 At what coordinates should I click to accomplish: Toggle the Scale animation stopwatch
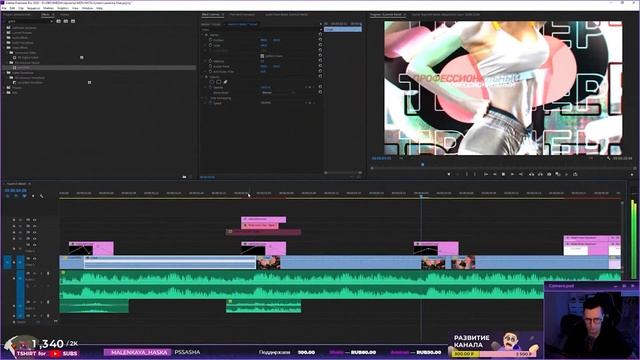pos(210,45)
